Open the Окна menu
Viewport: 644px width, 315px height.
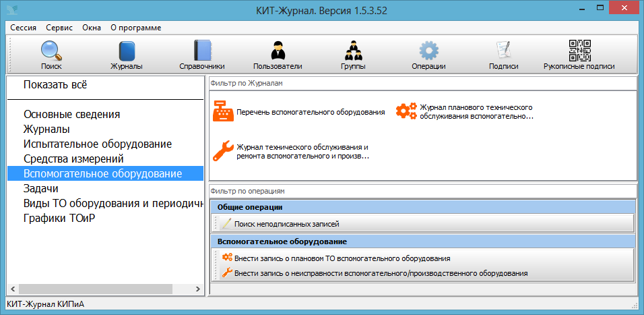pos(92,28)
